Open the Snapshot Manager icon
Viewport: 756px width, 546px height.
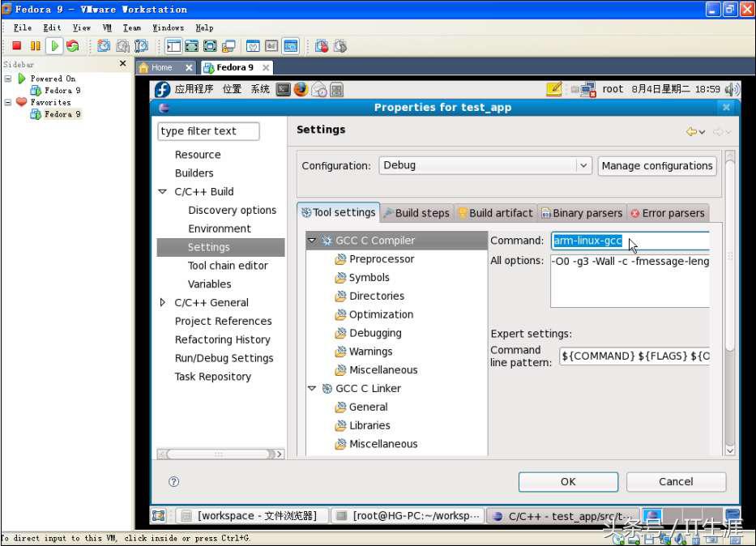pyautogui.click(x=141, y=46)
